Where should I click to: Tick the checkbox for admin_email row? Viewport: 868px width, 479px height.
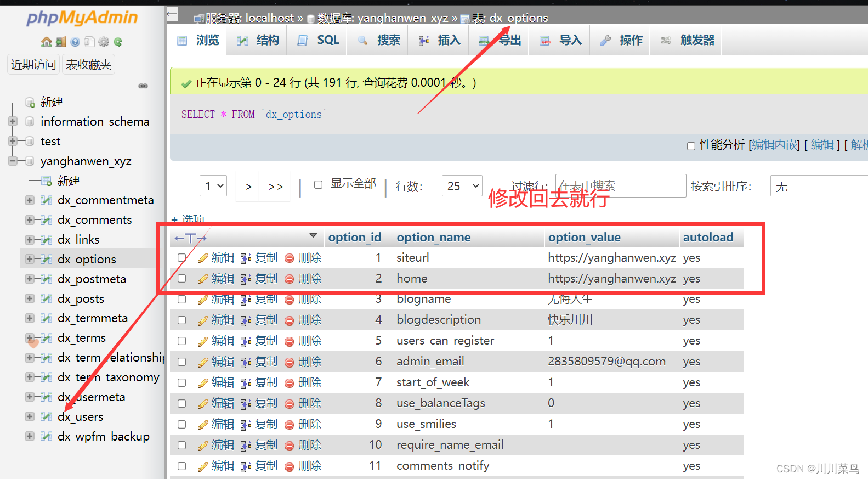coord(182,362)
